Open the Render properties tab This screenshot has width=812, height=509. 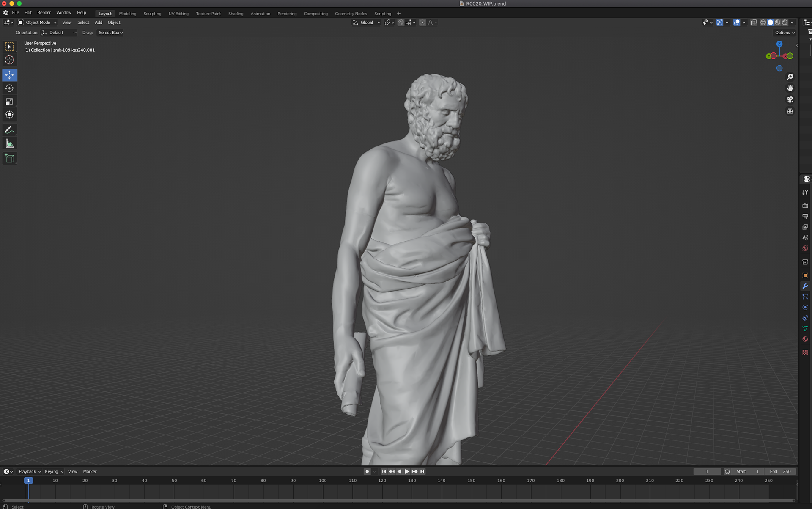tap(805, 206)
